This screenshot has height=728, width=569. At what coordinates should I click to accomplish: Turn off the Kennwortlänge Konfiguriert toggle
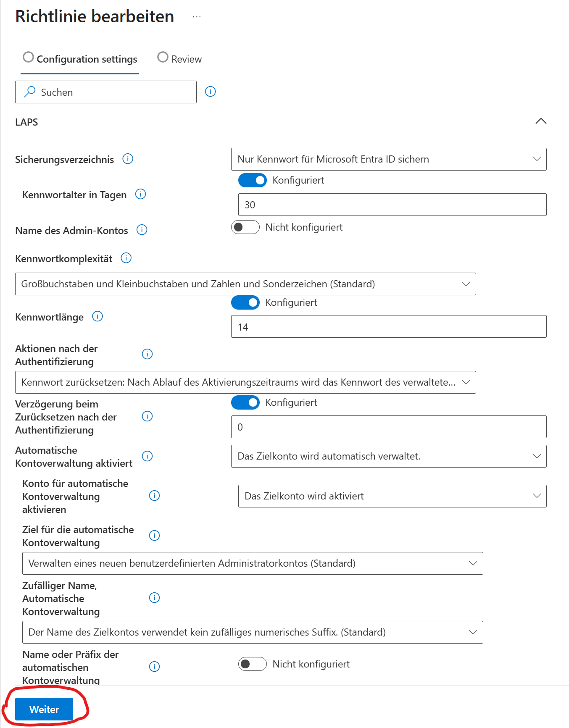tap(245, 302)
